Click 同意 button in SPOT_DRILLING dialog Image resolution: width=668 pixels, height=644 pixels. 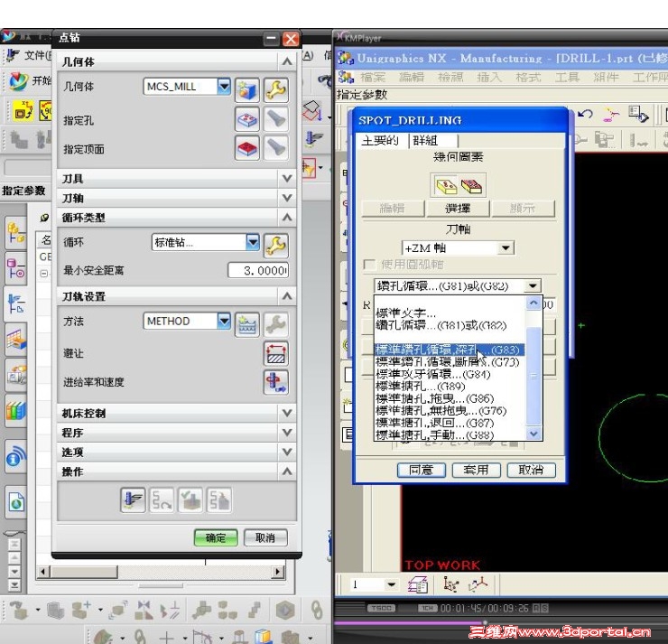point(422,470)
